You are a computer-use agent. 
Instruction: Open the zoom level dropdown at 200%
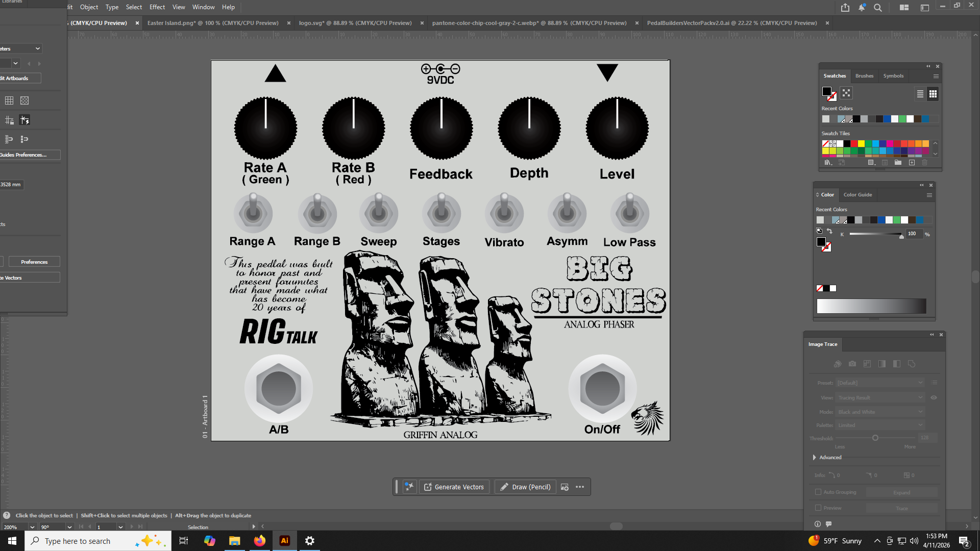[x=32, y=527]
